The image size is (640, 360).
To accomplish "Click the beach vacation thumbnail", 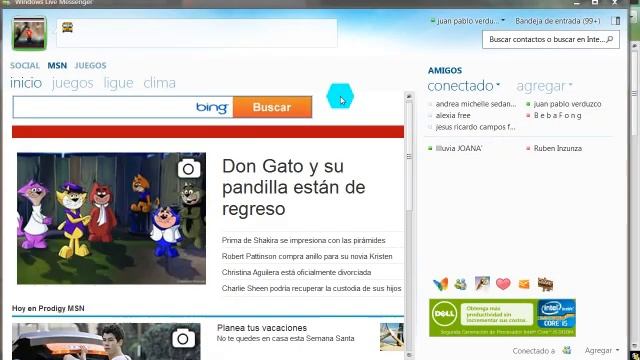I will (392, 337).
